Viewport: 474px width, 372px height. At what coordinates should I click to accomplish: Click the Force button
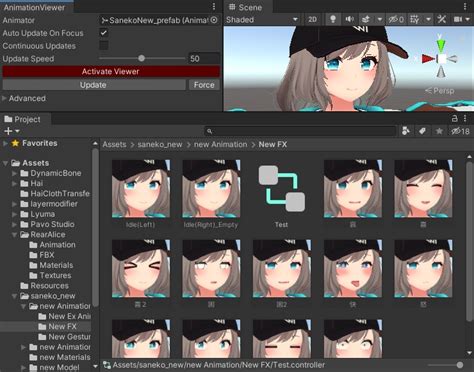(204, 85)
